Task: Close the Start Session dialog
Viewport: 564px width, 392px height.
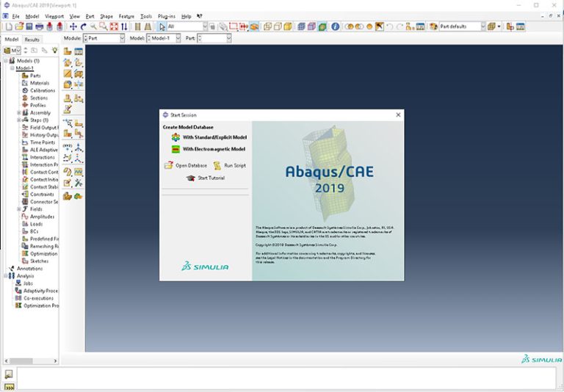Action: click(398, 115)
